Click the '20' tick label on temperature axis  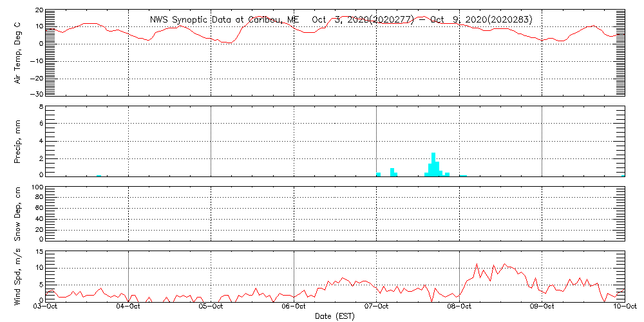(x=39, y=11)
